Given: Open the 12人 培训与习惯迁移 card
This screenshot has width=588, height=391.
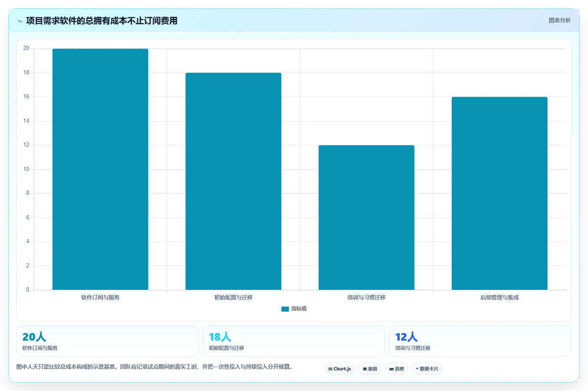Looking at the screenshot, I should click(480, 341).
